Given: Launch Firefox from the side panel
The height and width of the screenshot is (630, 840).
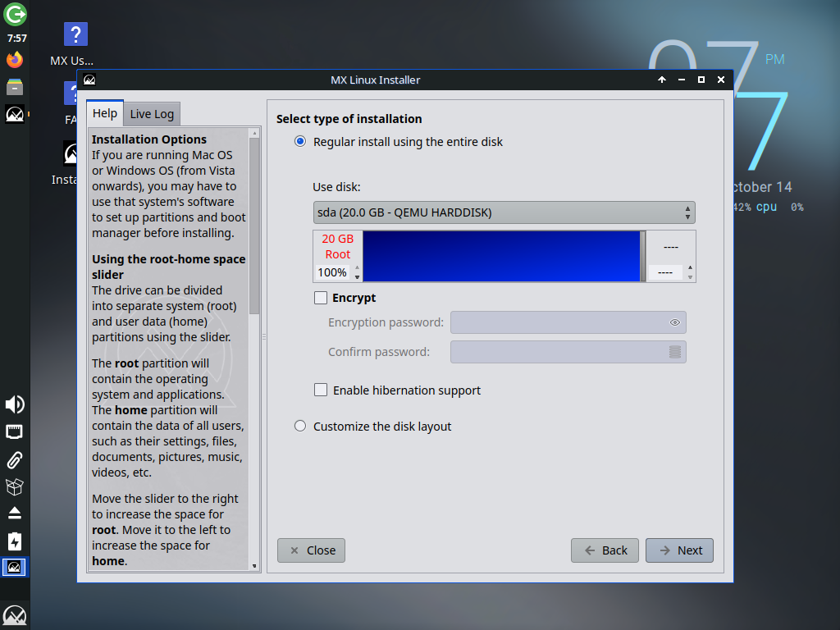Looking at the screenshot, I should pos(15,59).
